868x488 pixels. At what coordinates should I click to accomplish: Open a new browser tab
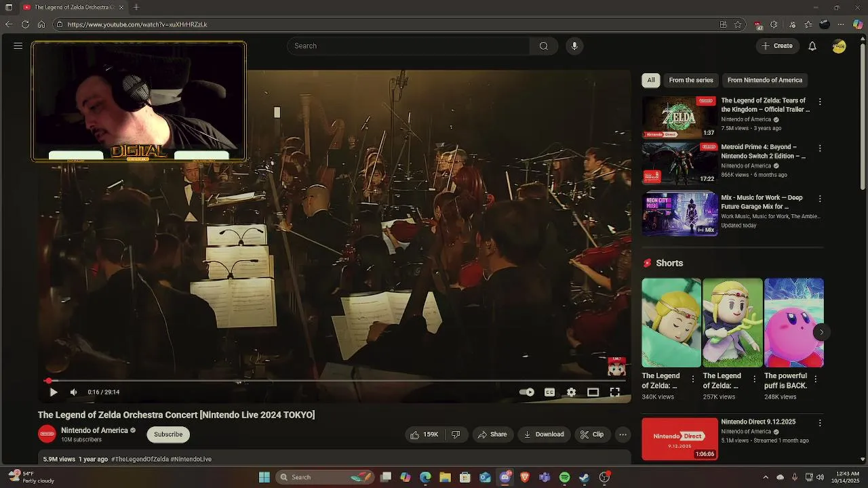136,7
